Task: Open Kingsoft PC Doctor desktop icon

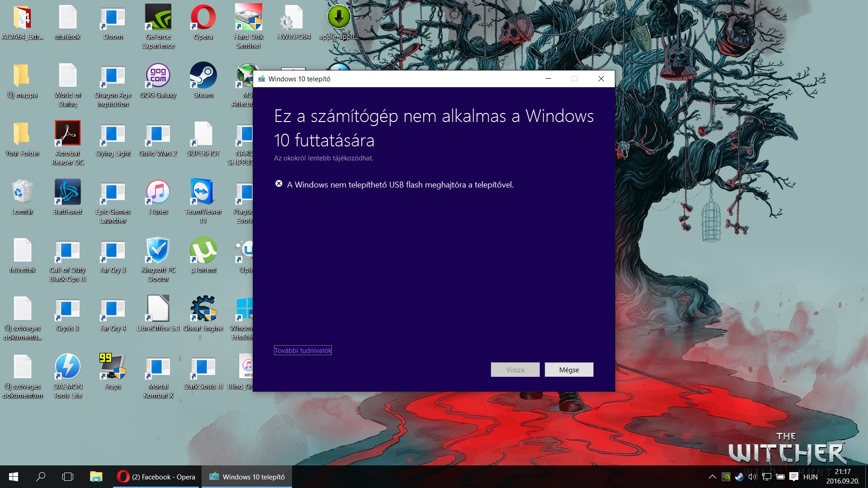Action: 158,259
